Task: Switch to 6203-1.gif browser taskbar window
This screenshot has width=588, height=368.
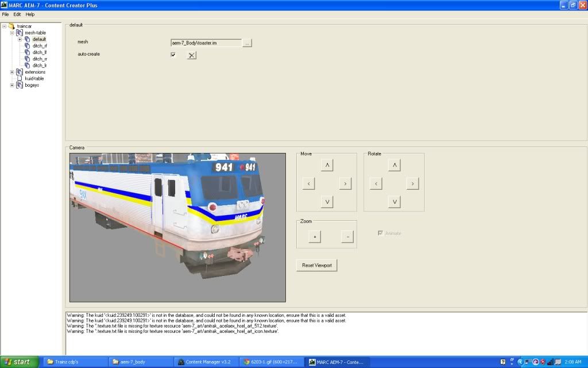Action: 272,362
